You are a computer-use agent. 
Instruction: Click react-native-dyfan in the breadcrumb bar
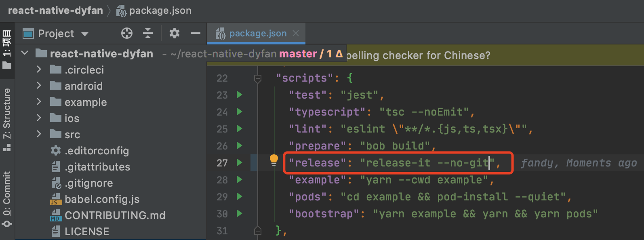pyautogui.click(x=55, y=11)
